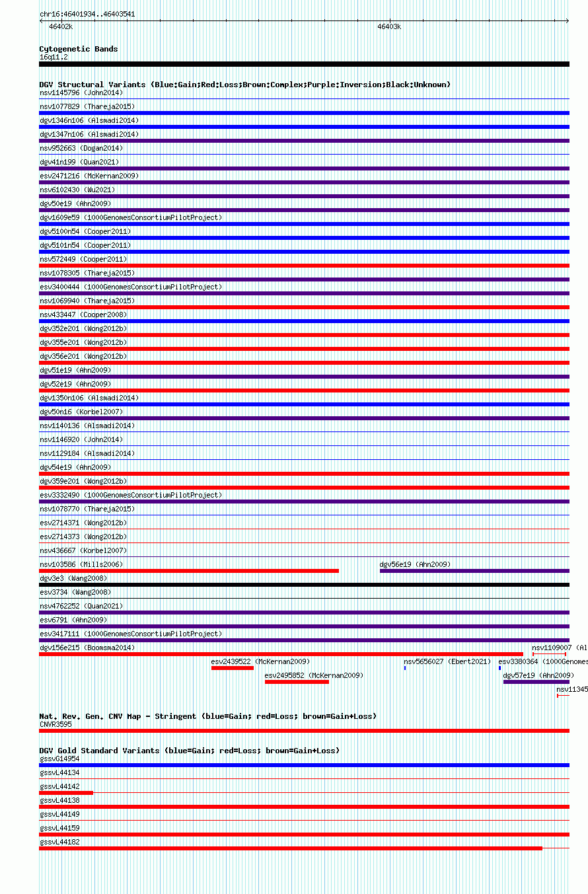Image resolution: width=588 pixels, height=894 pixels.
Task: Select dgv50e19 (Ahn2009) label
Action: pos(75,204)
